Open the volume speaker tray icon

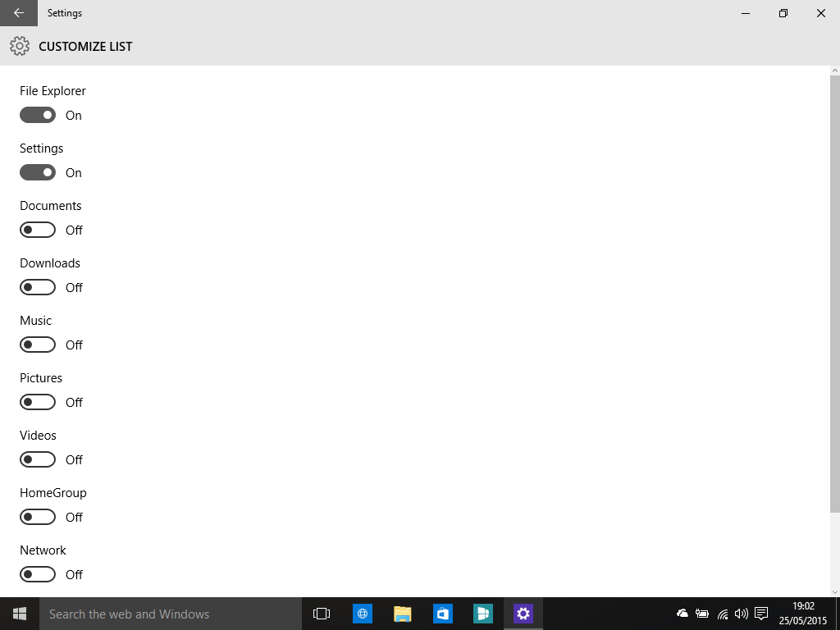[742, 614]
